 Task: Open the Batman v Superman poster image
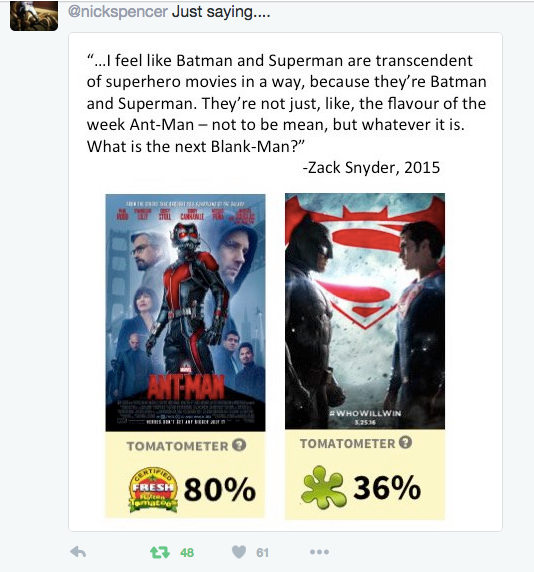(x=365, y=311)
